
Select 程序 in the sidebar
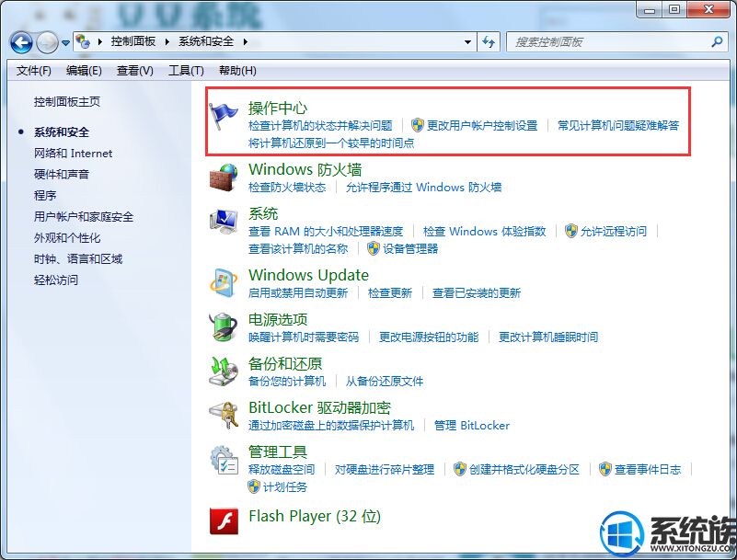(45, 196)
